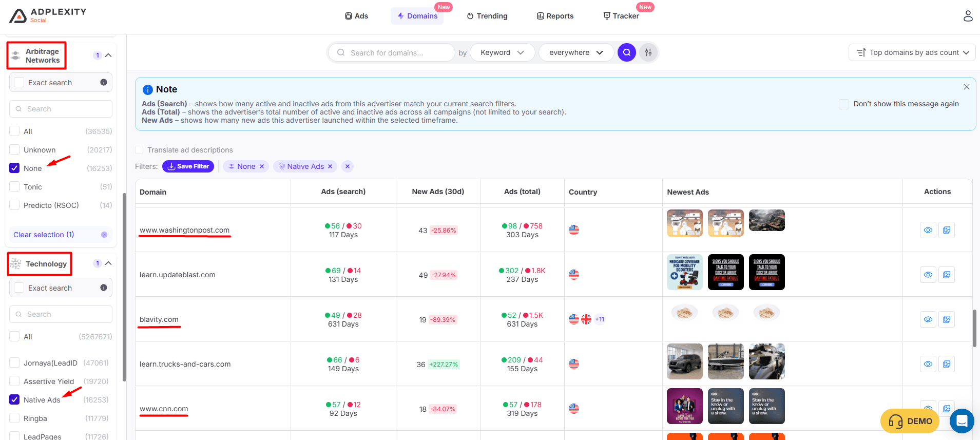Open the live chat bubble icon
Viewport: 980px width, 440px height.
pos(962,421)
